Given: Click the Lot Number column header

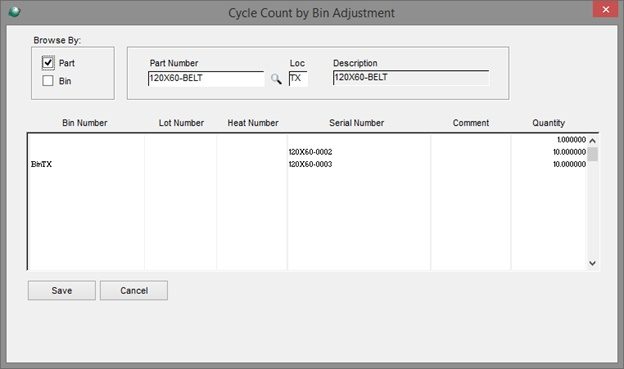Looking at the screenshot, I should pyautogui.click(x=181, y=123).
